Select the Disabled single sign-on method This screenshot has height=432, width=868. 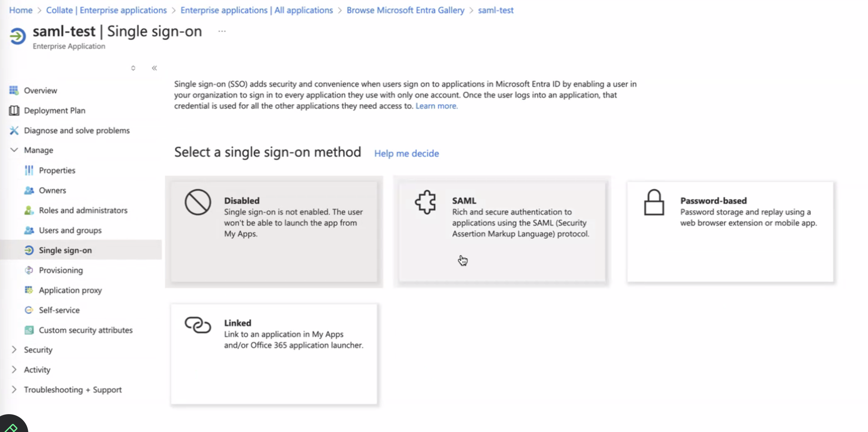point(274,232)
